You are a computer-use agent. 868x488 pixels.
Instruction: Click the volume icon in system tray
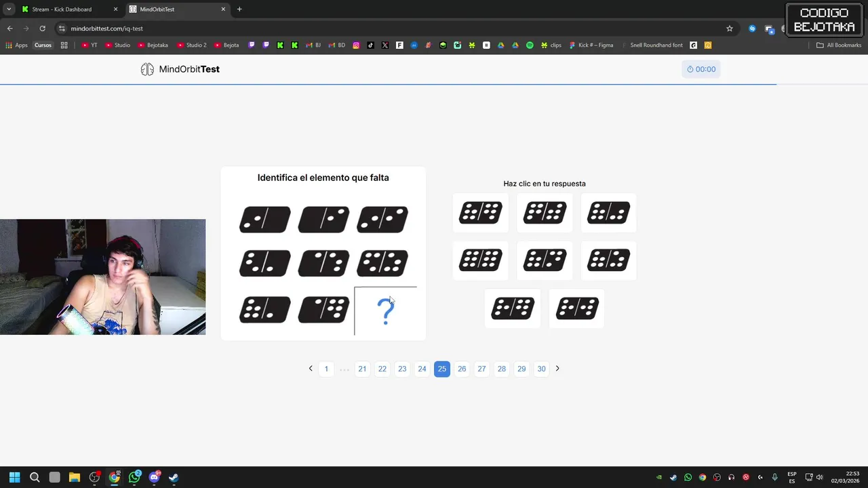(819, 477)
